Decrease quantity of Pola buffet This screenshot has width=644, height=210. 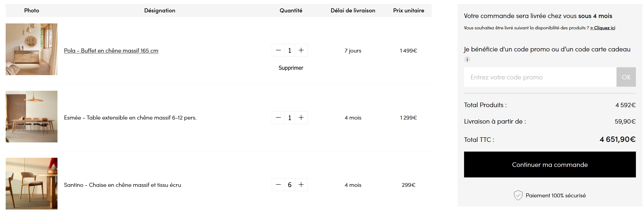pyautogui.click(x=278, y=50)
